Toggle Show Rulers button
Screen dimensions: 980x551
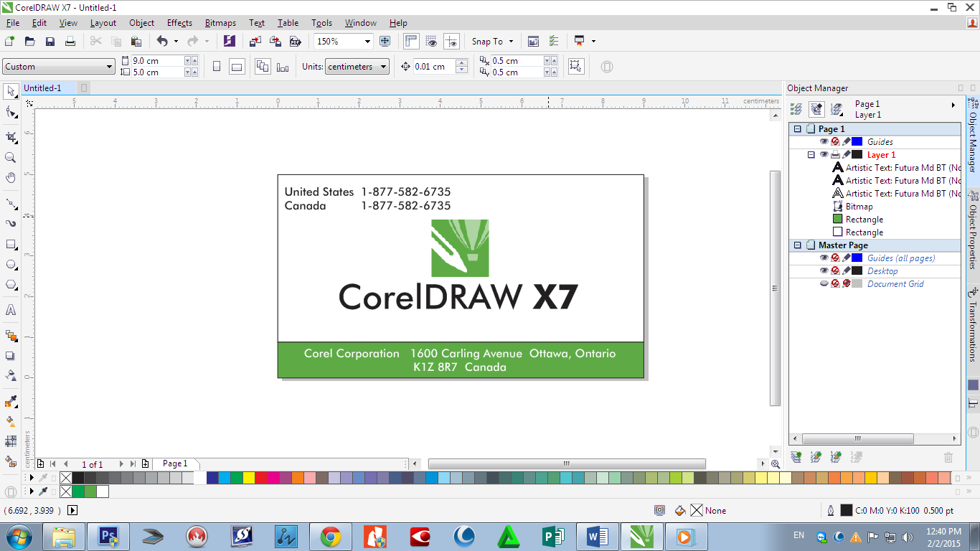[x=411, y=42]
